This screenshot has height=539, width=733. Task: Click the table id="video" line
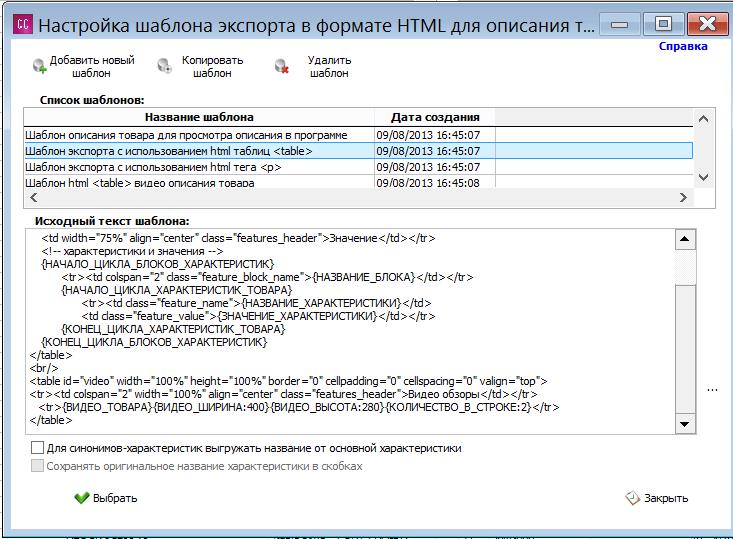(288, 381)
